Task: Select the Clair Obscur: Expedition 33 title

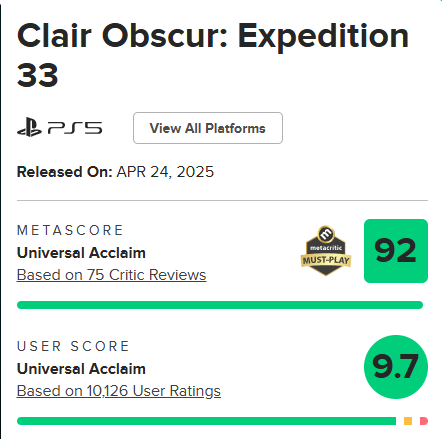Action: 213,55
